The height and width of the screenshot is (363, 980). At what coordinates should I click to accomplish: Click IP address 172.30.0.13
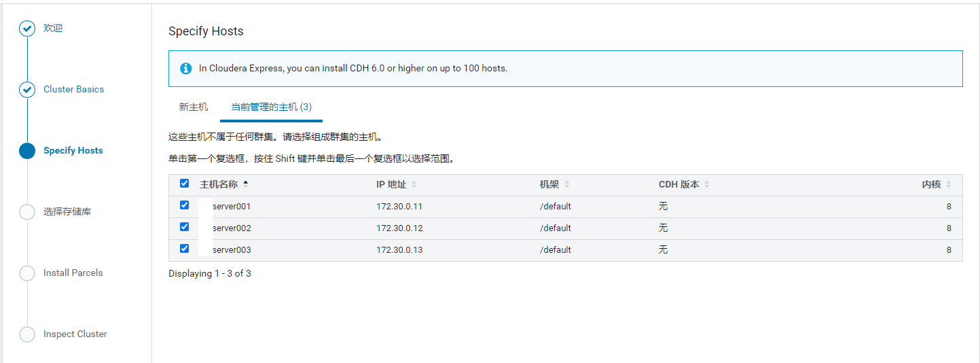point(399,250)
